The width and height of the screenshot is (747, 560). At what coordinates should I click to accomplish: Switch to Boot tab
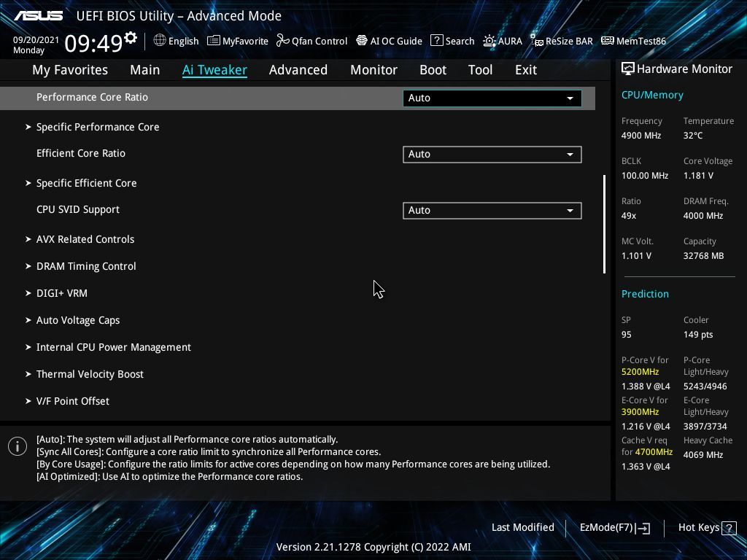pyautogui.click(x=433, y=70)
